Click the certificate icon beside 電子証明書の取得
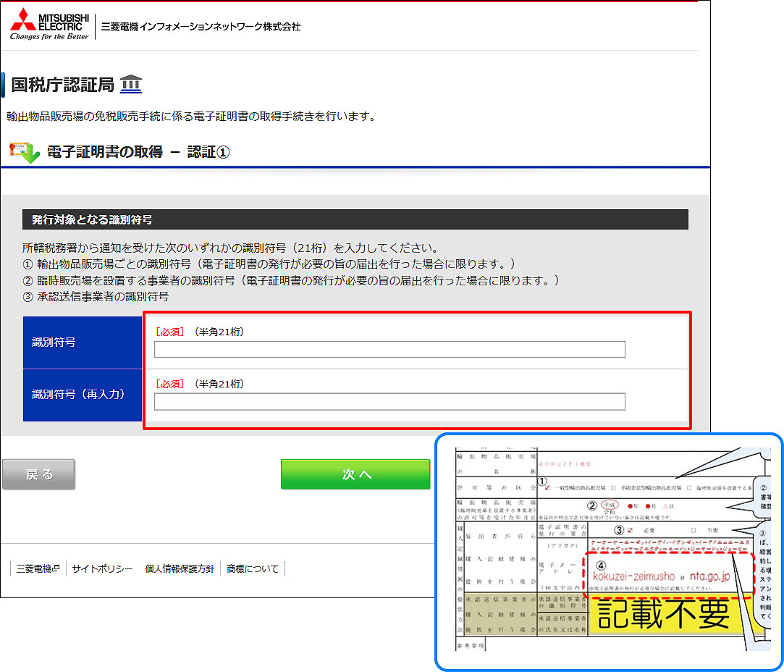The image size is (784, 672). [23, 153]
